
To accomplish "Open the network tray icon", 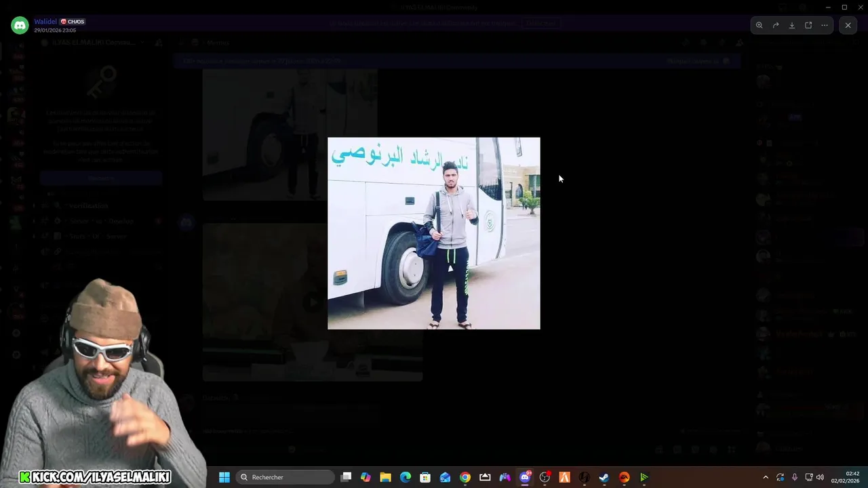I will click(809, 477).
